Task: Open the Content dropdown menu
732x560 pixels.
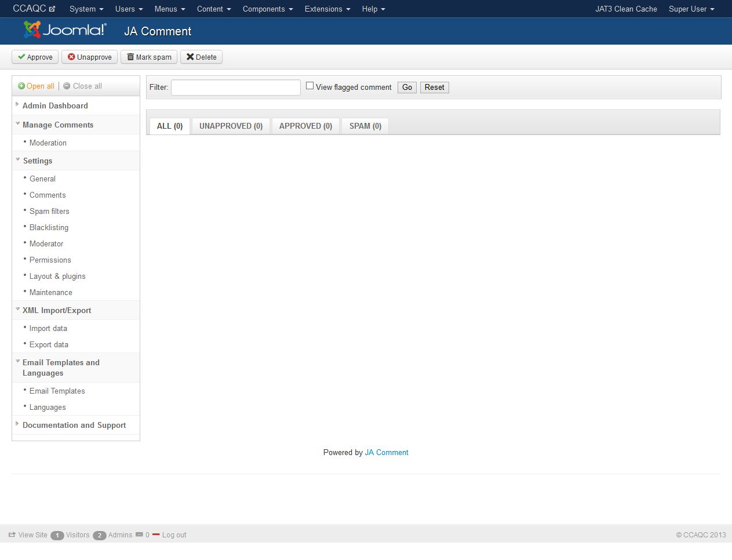Action: point(214,9)
